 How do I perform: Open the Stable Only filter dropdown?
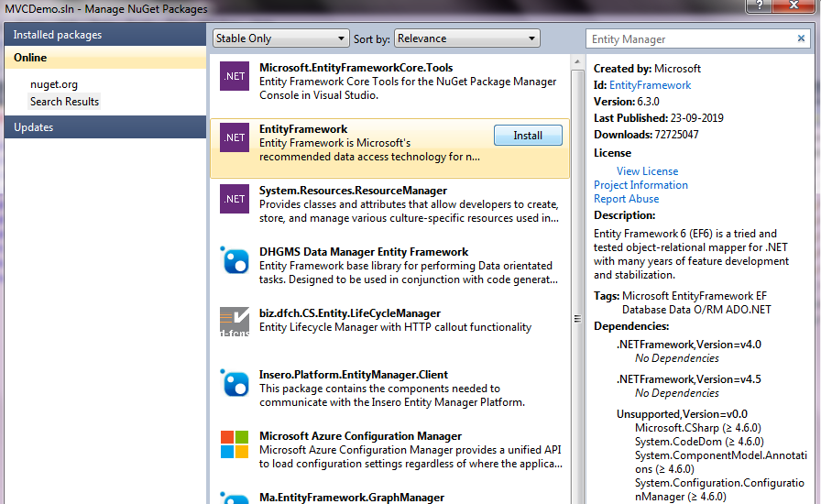281,38
